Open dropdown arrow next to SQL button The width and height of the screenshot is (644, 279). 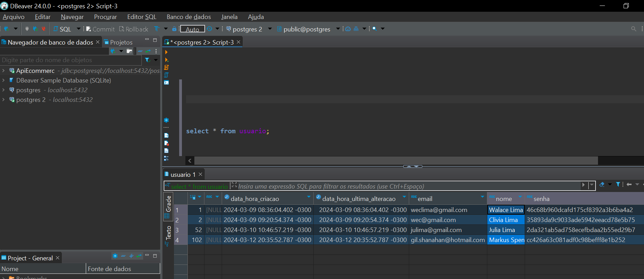(x=79, y=29)
